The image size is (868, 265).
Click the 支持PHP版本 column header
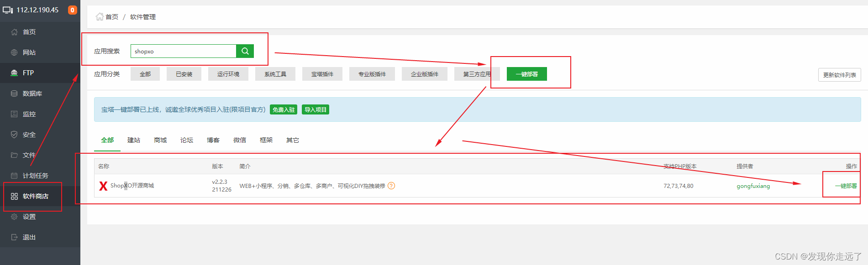[x=680, y=166]
